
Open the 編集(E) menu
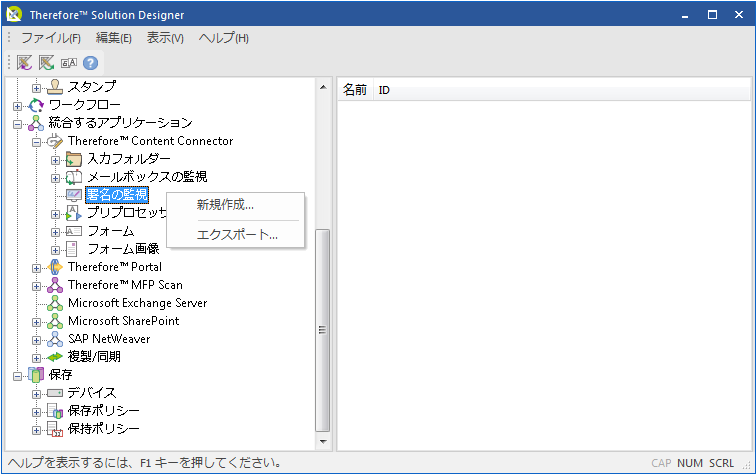point(113,38)
